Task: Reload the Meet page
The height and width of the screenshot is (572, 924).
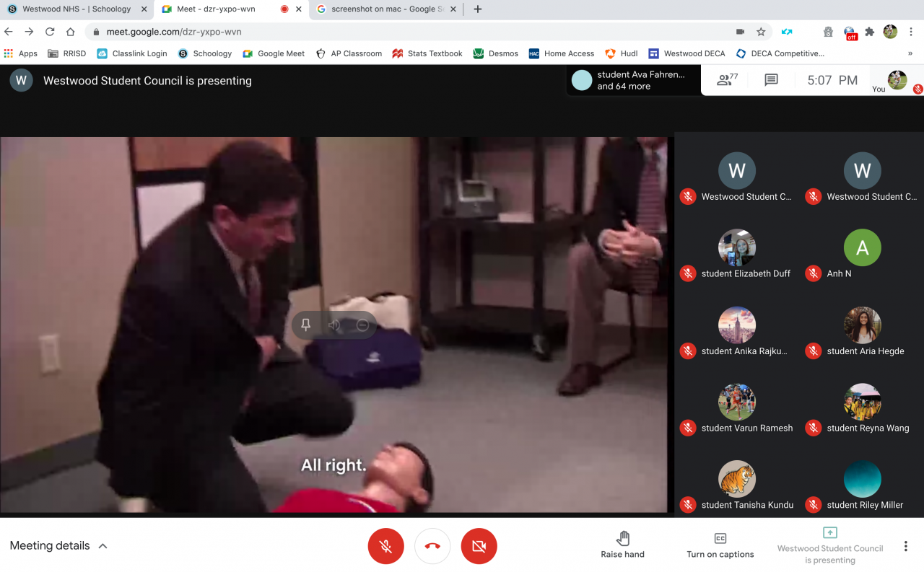Action: tap(50, 32)
